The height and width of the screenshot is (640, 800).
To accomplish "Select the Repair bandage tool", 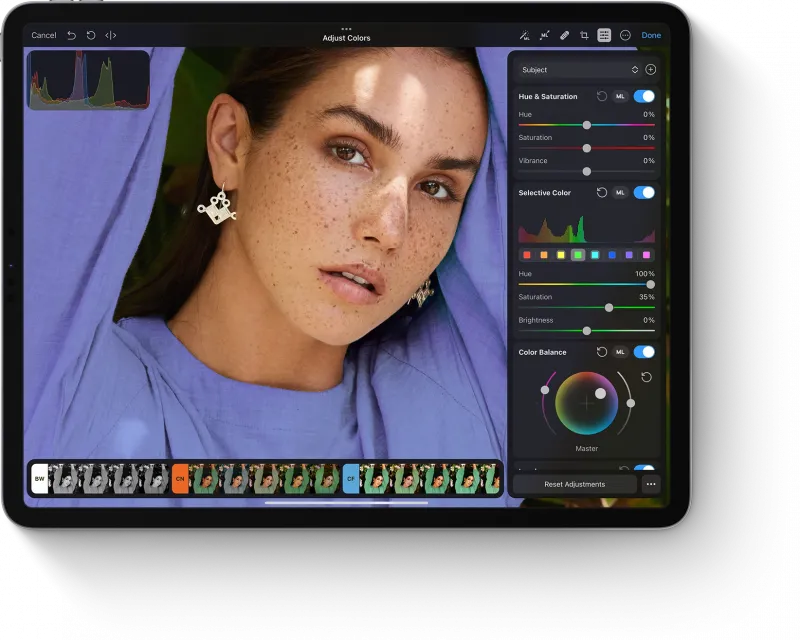I will [x=564, y=35].
